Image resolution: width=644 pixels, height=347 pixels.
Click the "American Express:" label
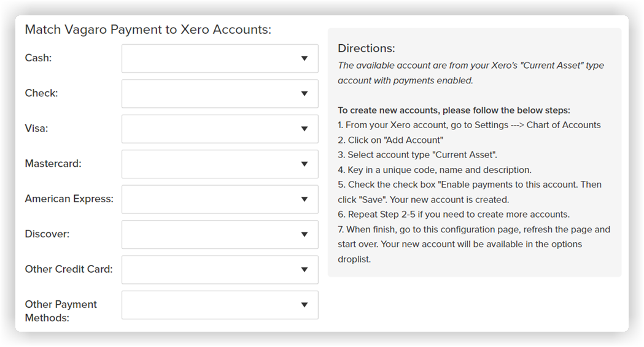pyautogui.click(x=69, y=199)
